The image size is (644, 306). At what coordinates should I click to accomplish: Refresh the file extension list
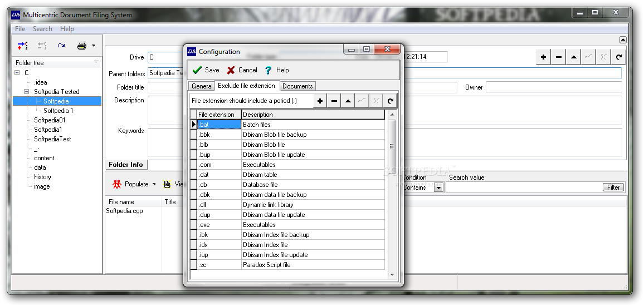click(x=390, y=101)
